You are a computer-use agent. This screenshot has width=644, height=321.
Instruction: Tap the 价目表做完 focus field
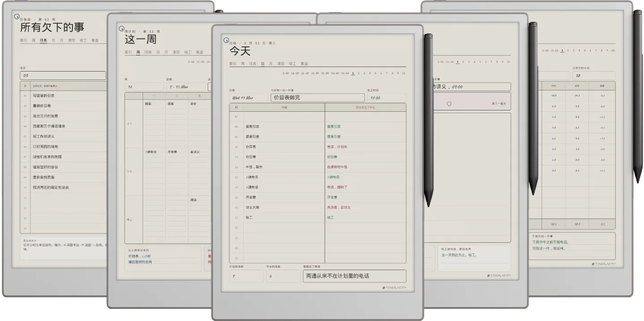click(318, 97)
